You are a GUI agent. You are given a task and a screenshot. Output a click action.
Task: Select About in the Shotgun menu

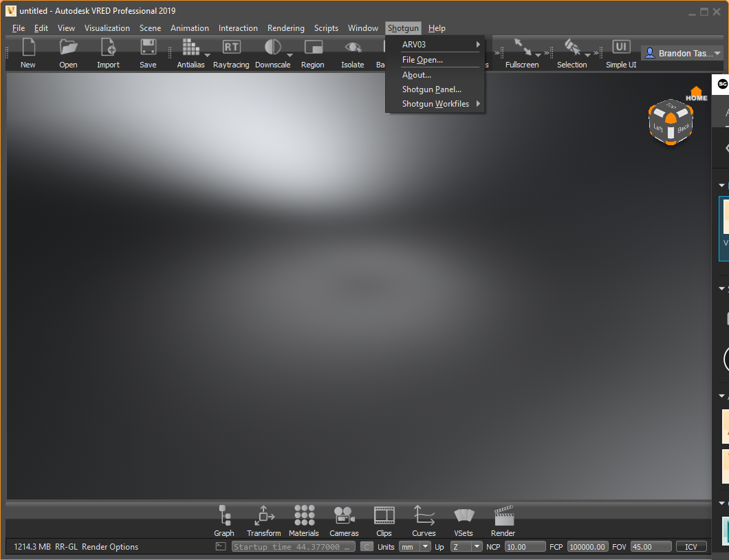pyautogui.click(x=415, y=74)
